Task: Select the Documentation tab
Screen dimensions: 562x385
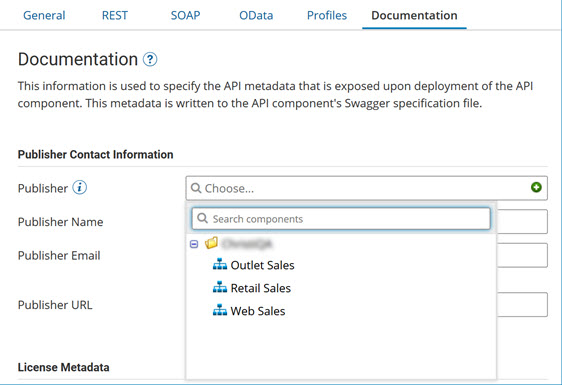Action: pyautogui.click(x=414, y=15)
